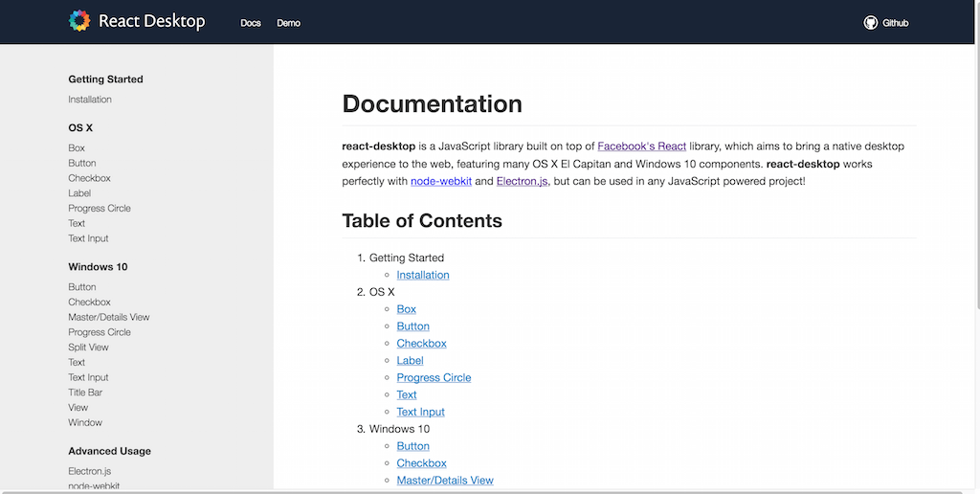
Task: Click Box link in Table of Contents
Action: tap(406, 309)
